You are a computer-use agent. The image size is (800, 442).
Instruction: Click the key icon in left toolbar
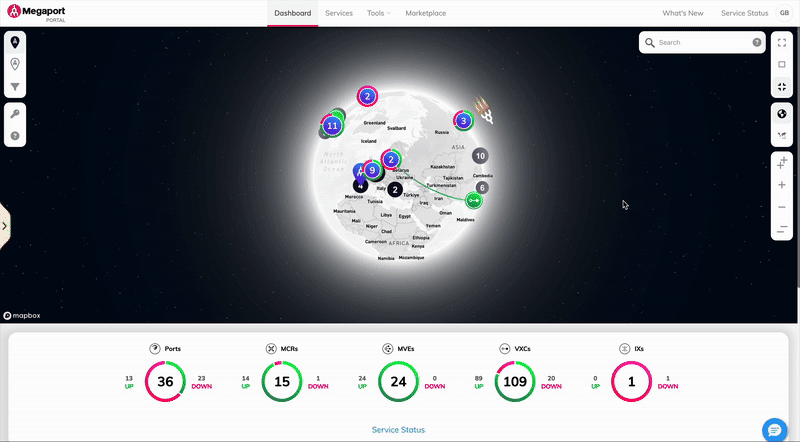pyautogui.click(x=16, y=113)
